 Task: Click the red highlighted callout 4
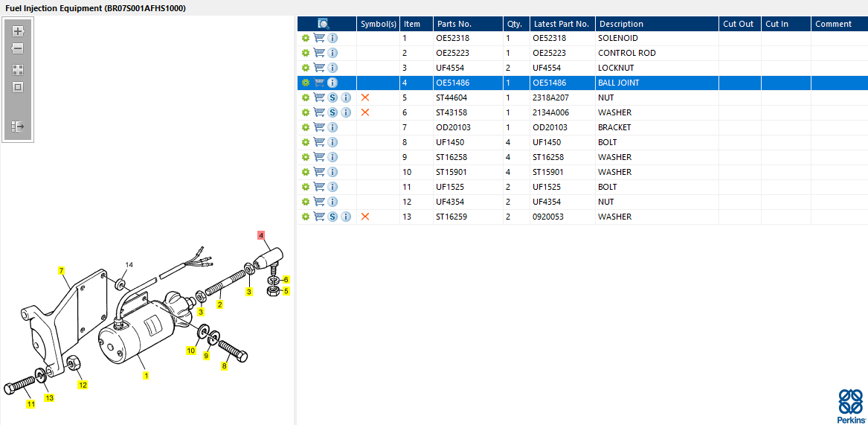tap(261, 236)
